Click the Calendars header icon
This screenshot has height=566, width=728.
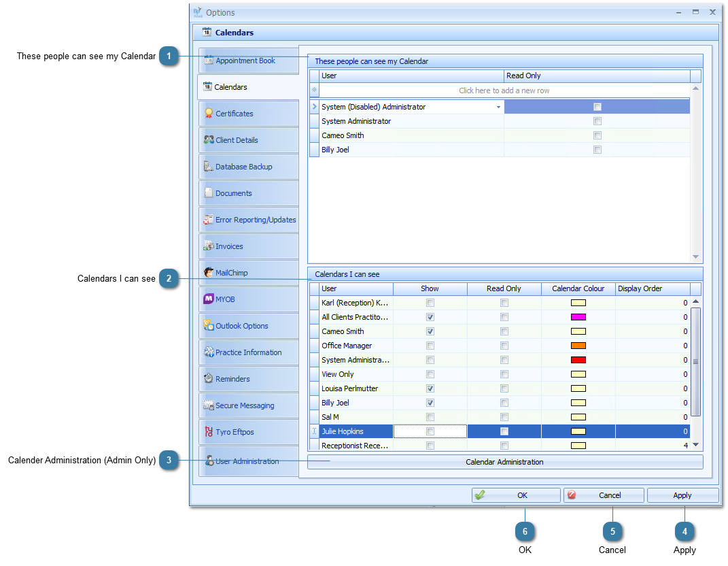[207, 31]
